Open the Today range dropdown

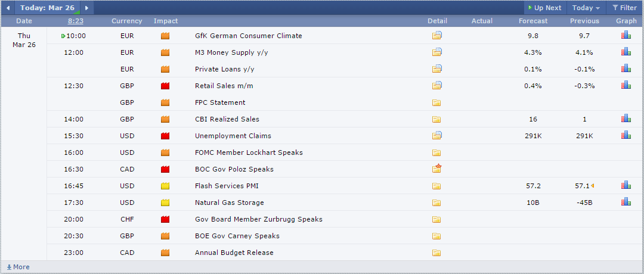pos(586,8)
